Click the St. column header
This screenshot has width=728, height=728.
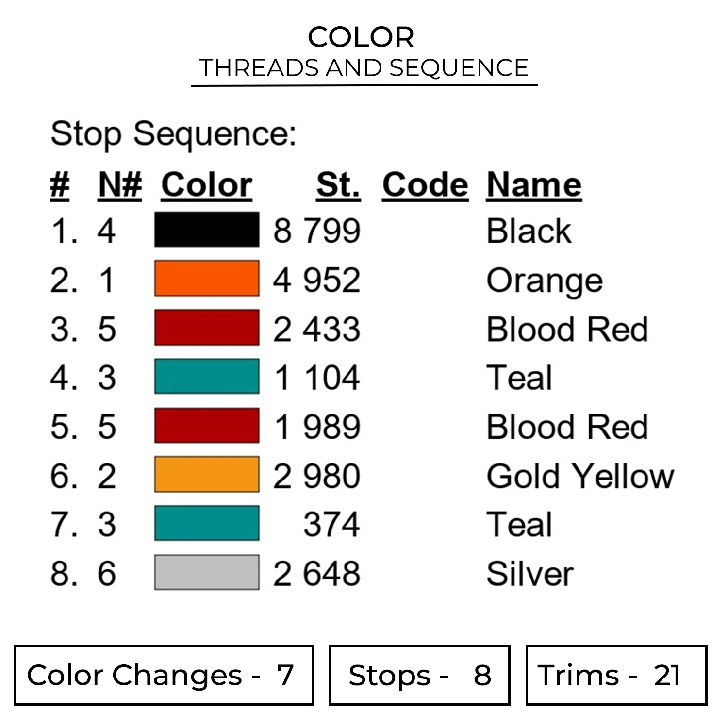coord(338,185)
